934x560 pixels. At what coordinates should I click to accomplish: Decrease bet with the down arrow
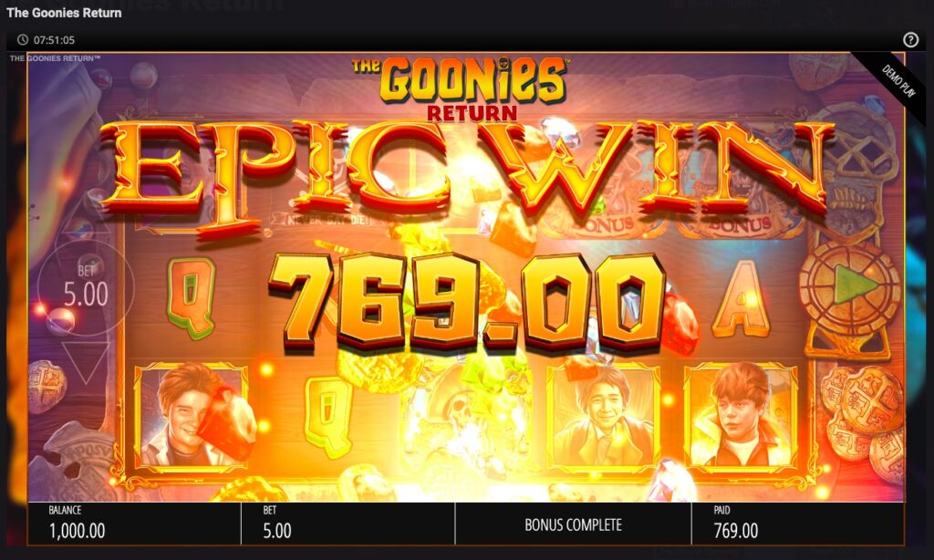(x=85, y=362)
